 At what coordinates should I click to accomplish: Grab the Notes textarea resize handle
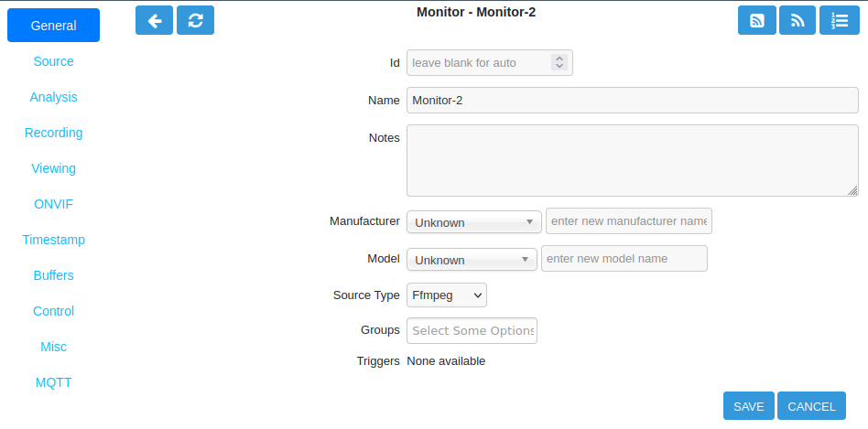click(x=852, y=191)
